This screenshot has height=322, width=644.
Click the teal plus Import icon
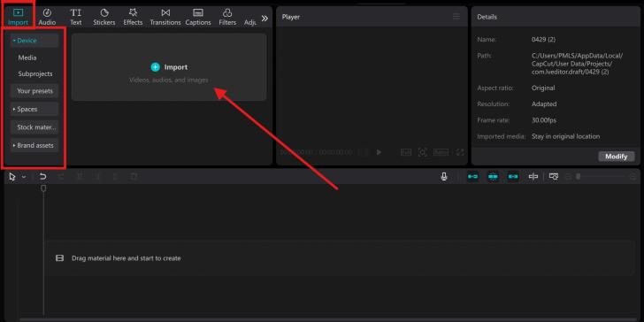(x=156, y=67)
